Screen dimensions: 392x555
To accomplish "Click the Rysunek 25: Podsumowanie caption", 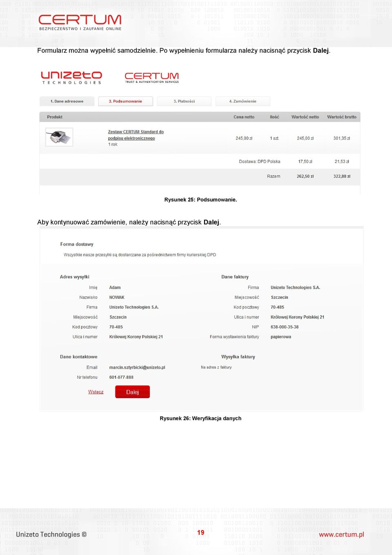I will 200,200.
